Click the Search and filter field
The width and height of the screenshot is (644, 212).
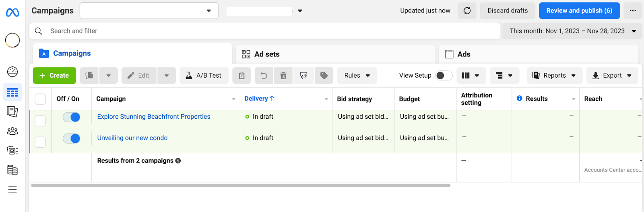pos(266,31)
